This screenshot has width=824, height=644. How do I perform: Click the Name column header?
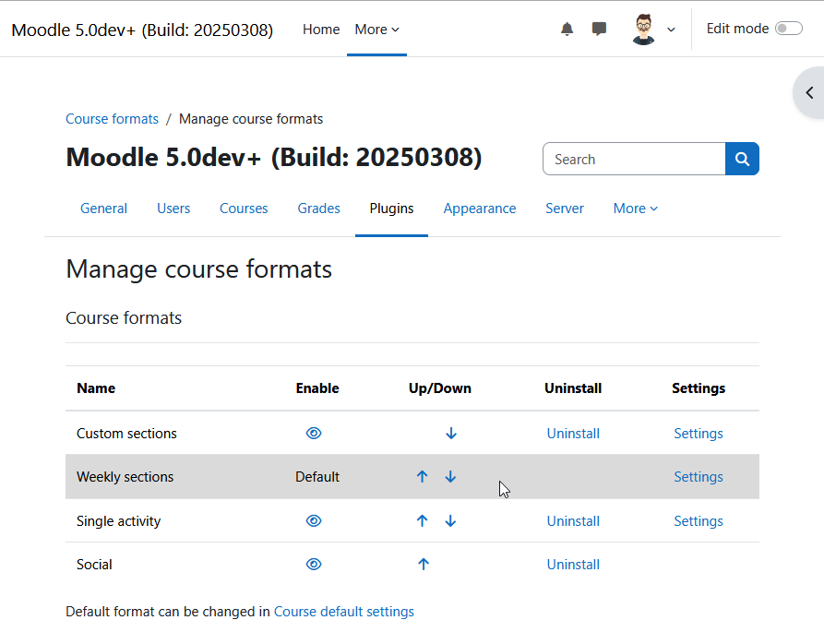point(96,388)
